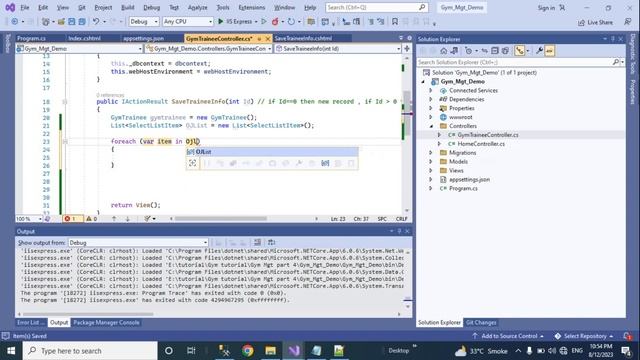640x360 pixels.
Task: Select HomeController.cs in Solution Explorer
Action: 481,144
